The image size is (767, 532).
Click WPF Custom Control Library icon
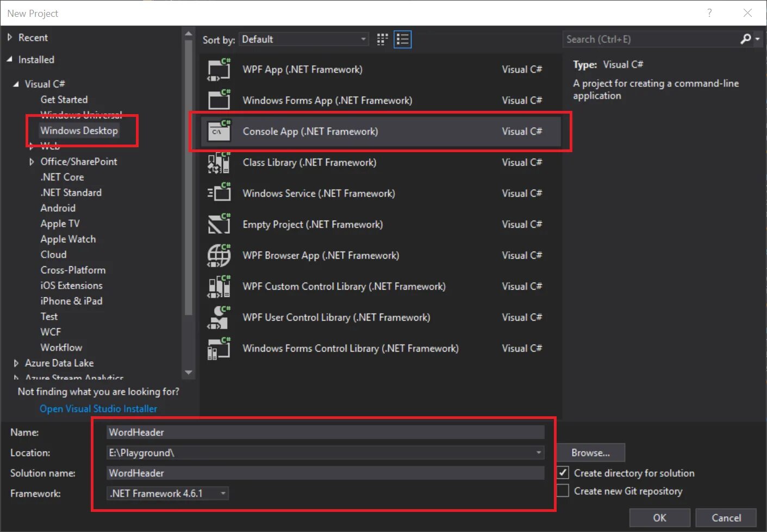[219, 286]
